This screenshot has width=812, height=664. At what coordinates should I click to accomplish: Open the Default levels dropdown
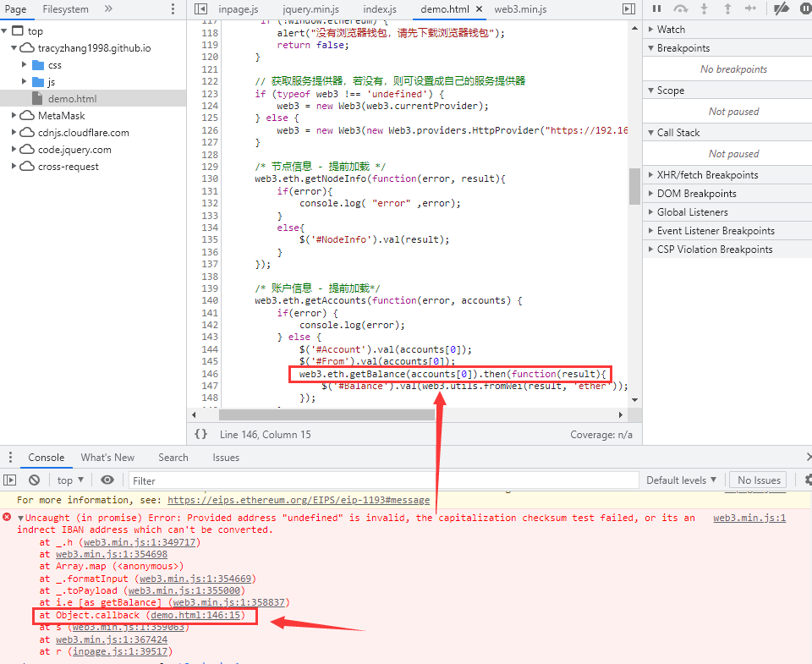click(682, 480)
